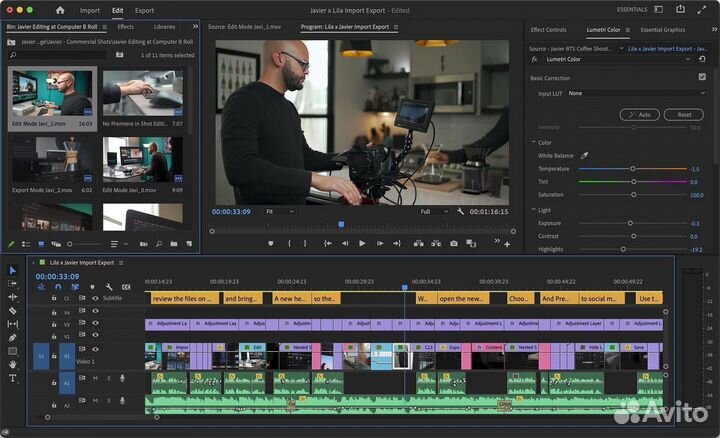Select the Pen tool
Image resolution: width=720 pixels, height=438 pixels.
pos(13,338)
